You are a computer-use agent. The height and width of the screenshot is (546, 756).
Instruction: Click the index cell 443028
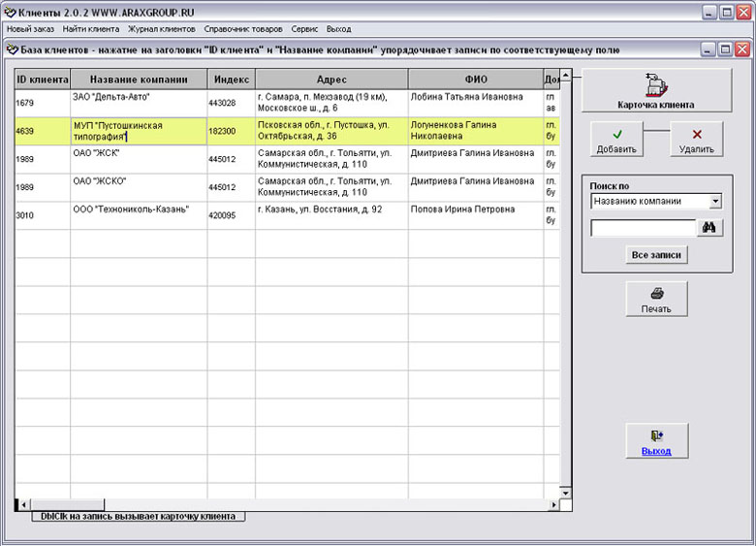click(232, 103)
